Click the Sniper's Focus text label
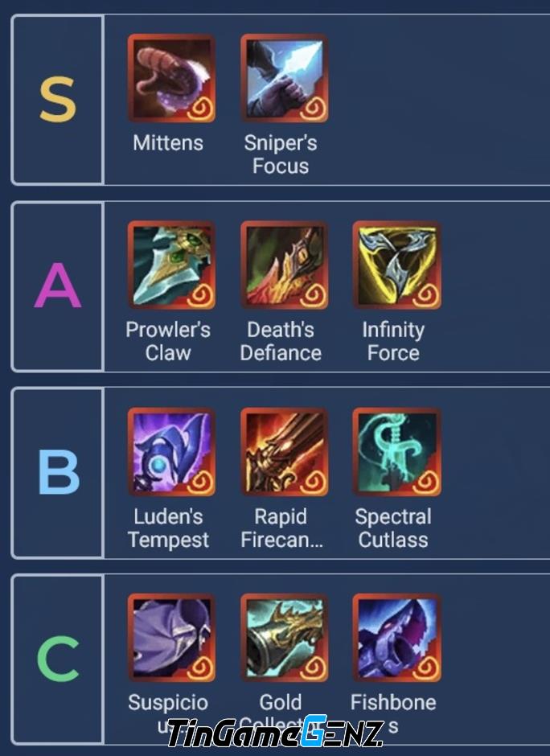550x756 pixels. (281, 154)
